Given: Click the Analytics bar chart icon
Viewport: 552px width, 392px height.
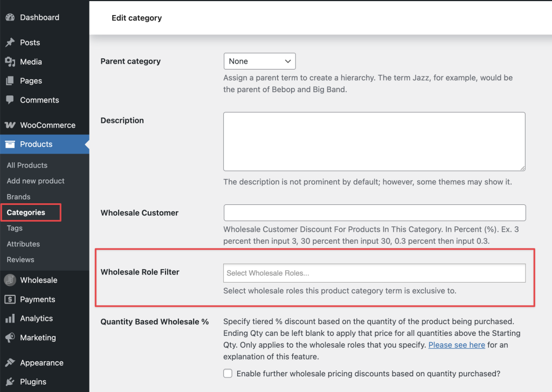Looking at the screenshot, I should click(x=10, y=318).
